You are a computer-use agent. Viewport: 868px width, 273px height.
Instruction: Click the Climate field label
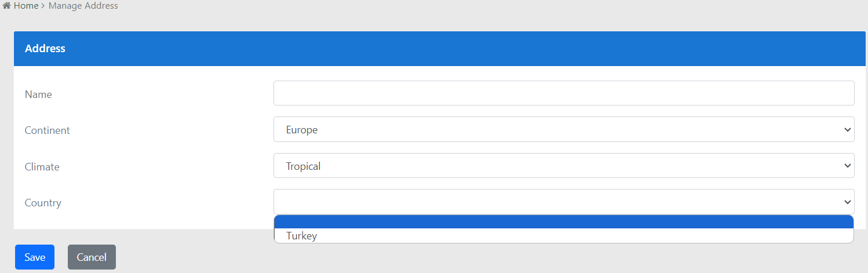[42, 167]
